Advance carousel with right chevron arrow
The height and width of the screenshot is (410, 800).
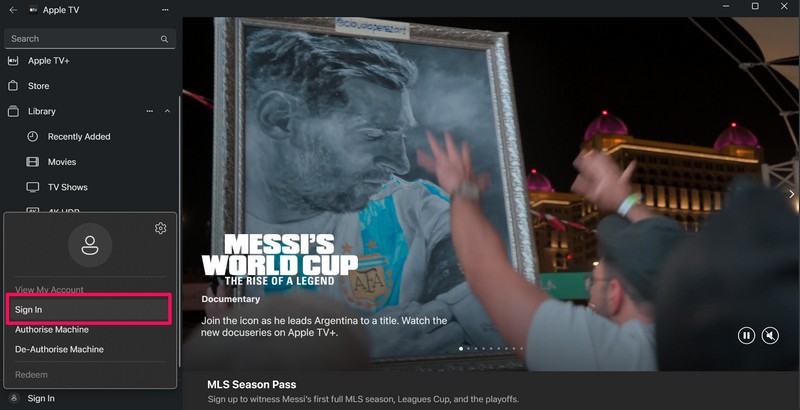(791, 194)
